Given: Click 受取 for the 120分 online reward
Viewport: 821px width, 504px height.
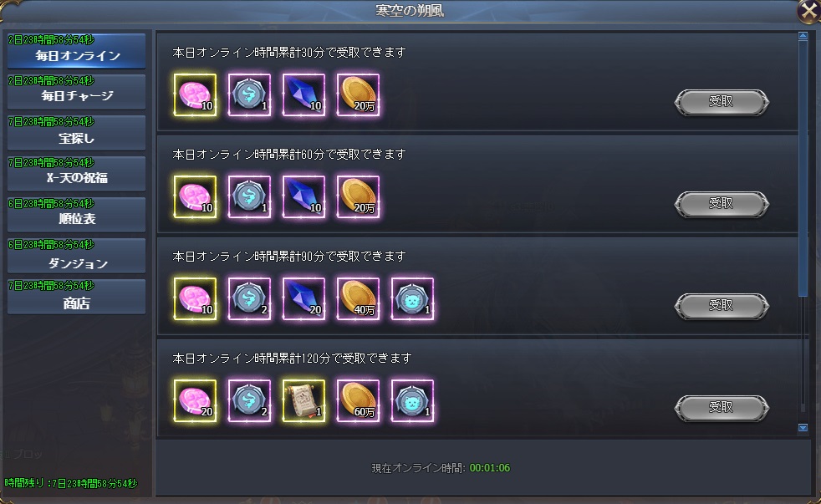Looking at the screenshot, I should click(x=722, y=408).
